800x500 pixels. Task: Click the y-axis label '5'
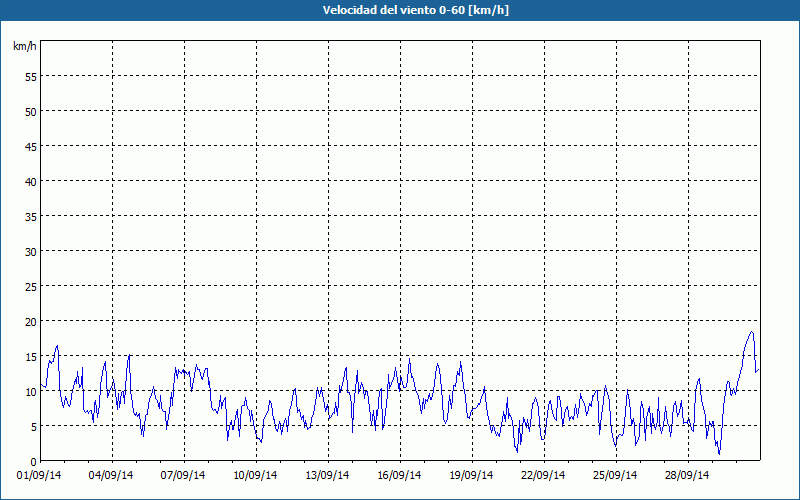tap(34, 427)
